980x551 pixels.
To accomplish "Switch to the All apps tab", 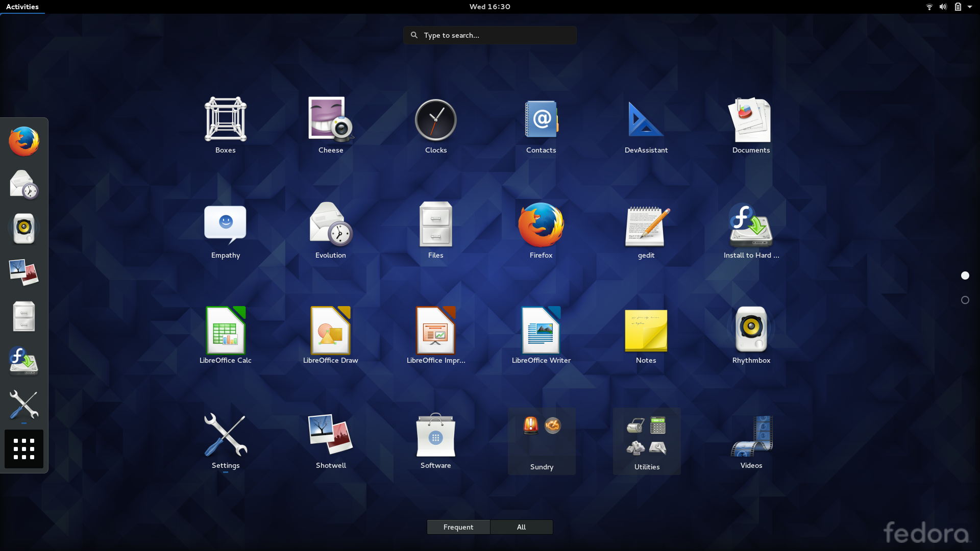I will click(521, 527).
